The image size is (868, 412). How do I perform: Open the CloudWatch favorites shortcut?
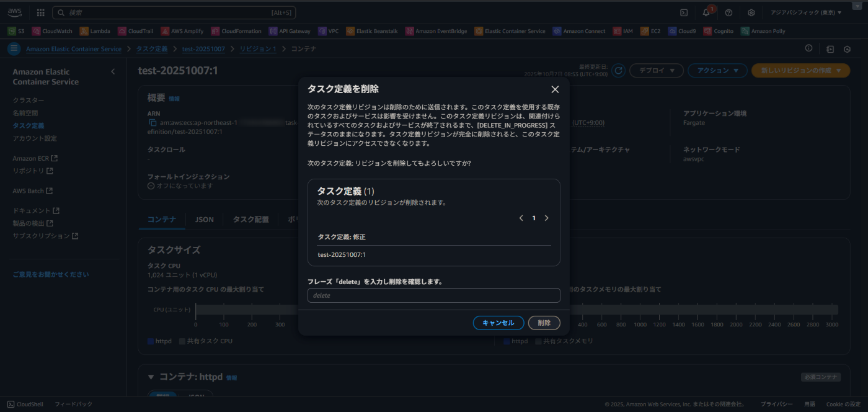(x=52, y=31)
